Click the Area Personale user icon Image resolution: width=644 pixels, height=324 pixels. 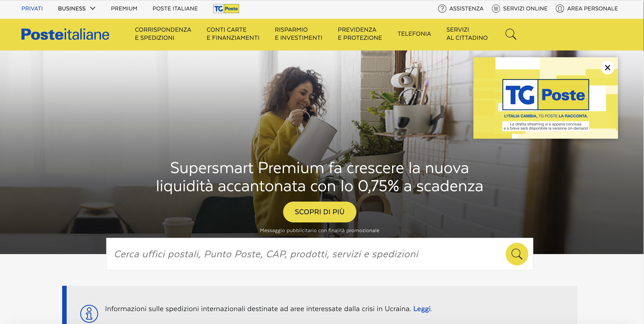(560, 9)
